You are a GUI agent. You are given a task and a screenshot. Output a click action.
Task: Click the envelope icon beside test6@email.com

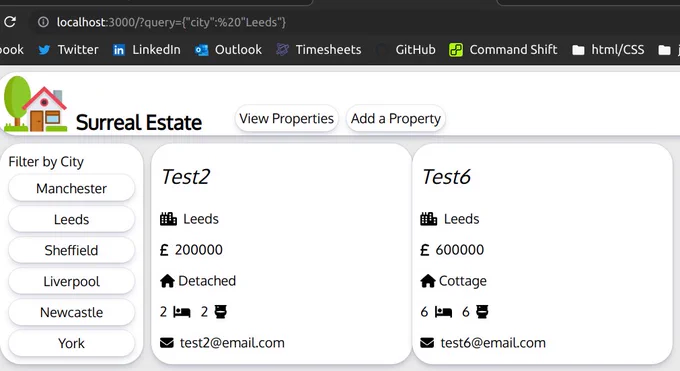(427, 343)
